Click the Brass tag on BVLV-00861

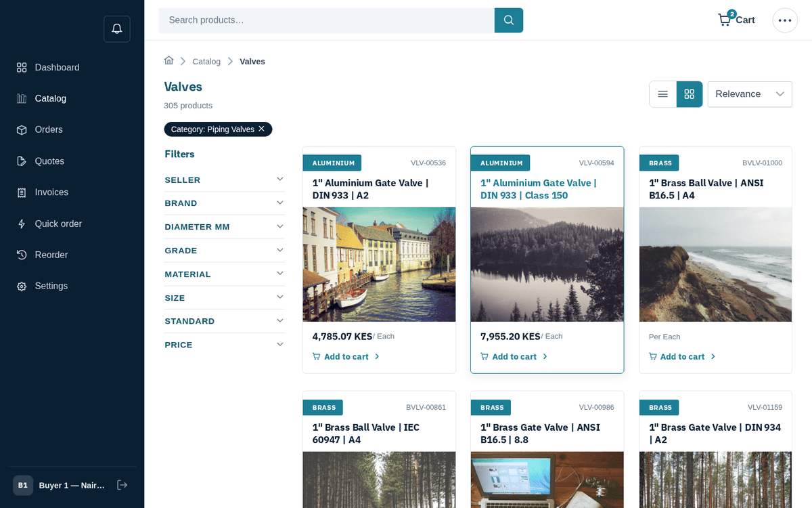[x=323, y=407]
